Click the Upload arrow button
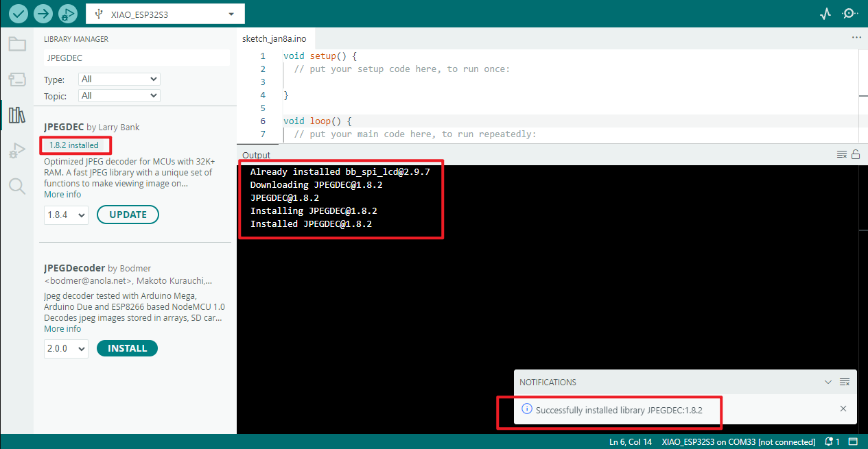 coord(43,14)
